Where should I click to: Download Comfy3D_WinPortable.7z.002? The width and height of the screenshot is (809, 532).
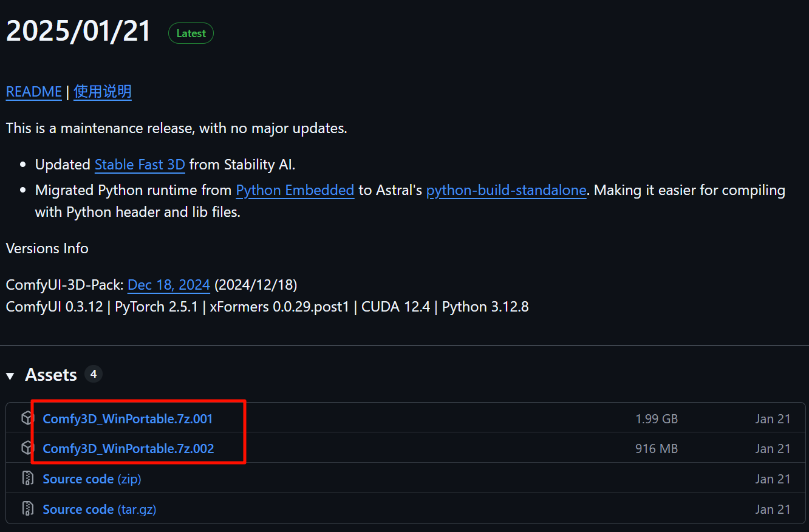tap(128, 449)
